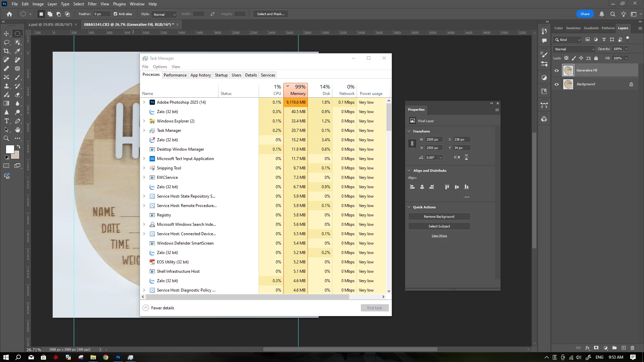Image resolution: width=644 pixels, height=362 pixels.
Task: Select the Object Selection tool
Action: coord(18,42)
